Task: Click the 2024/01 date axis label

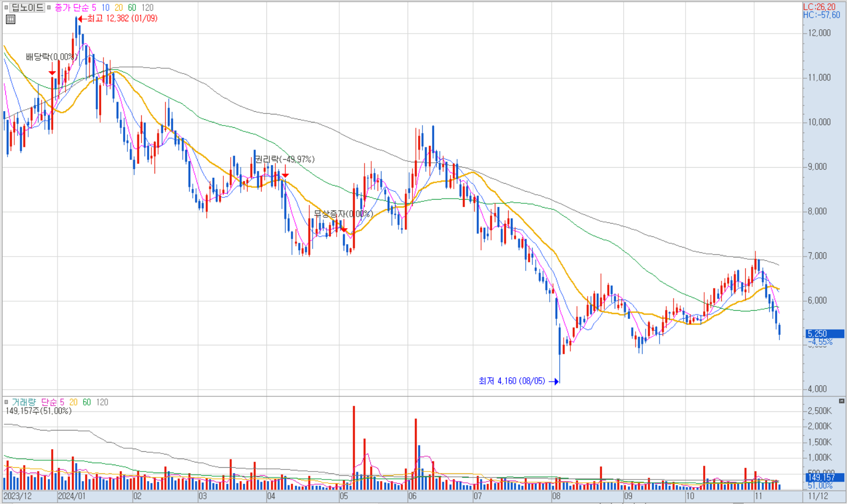Action: 71,496
